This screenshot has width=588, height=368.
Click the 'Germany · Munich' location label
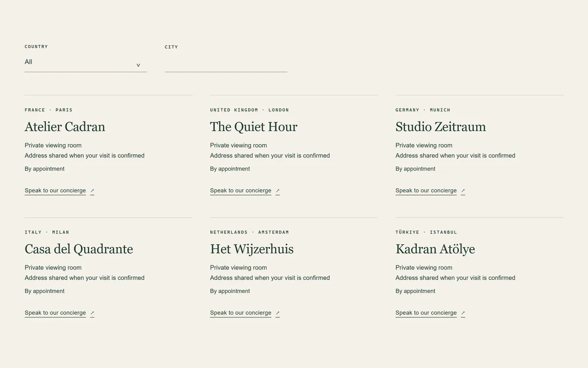[423, 110]
